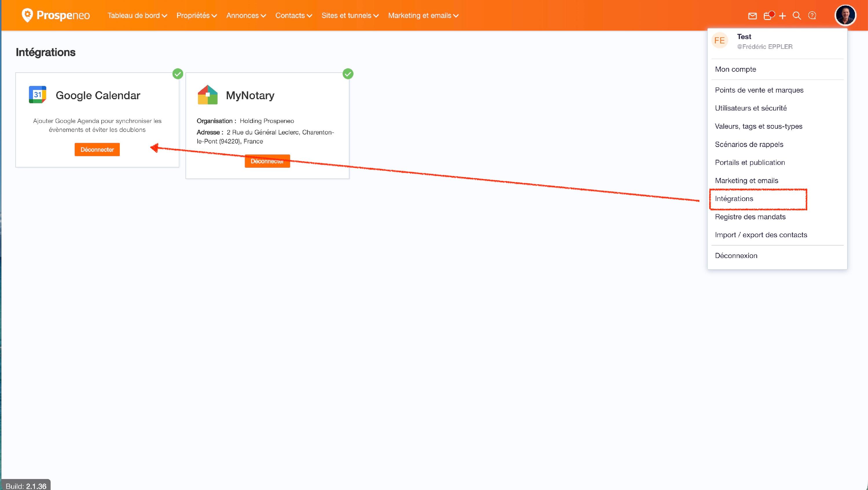
Task: Open Utilisateurs et sécurité
Action: click(751, 108)
